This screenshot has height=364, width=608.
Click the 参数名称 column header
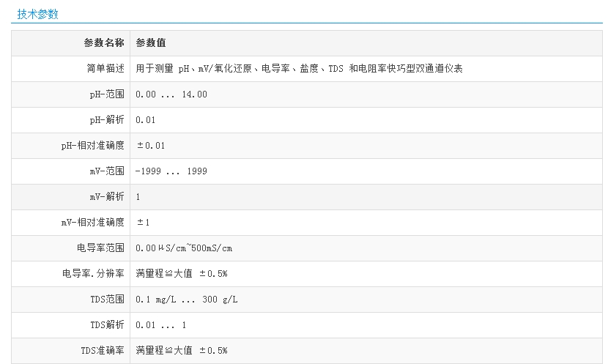tap(104, 43)
